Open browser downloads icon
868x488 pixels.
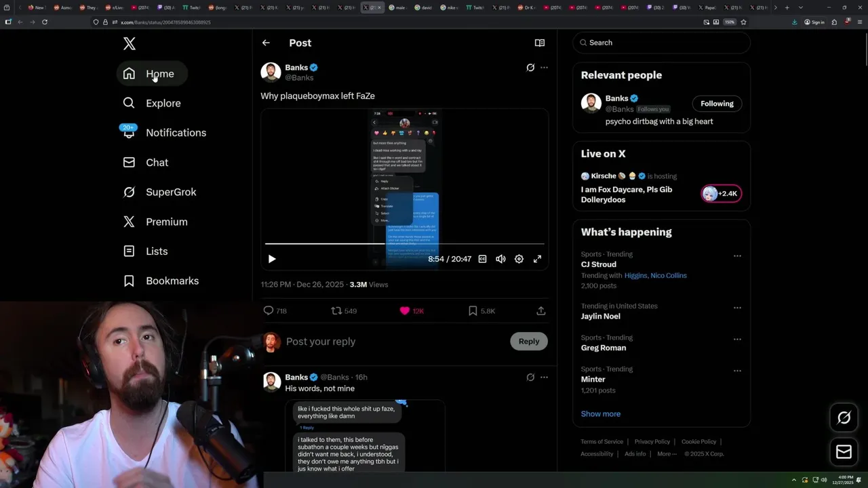click(x=794, y=22)
